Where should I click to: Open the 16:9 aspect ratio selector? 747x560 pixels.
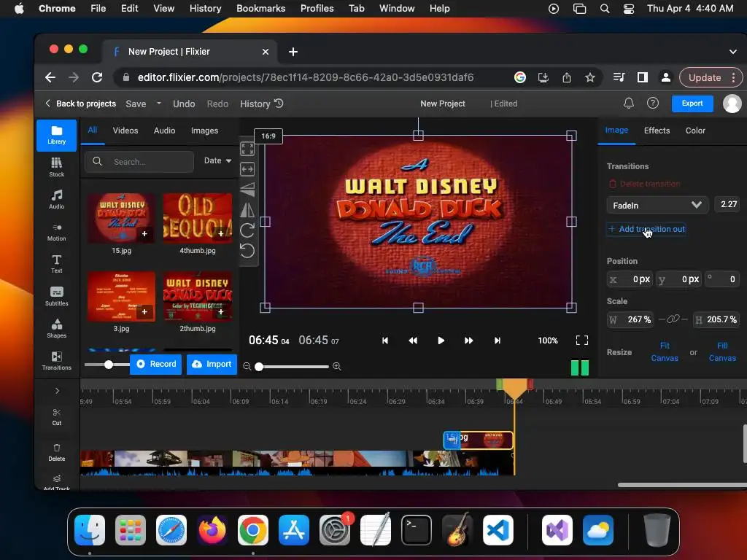pyautogui.click(x=268, y=136)
